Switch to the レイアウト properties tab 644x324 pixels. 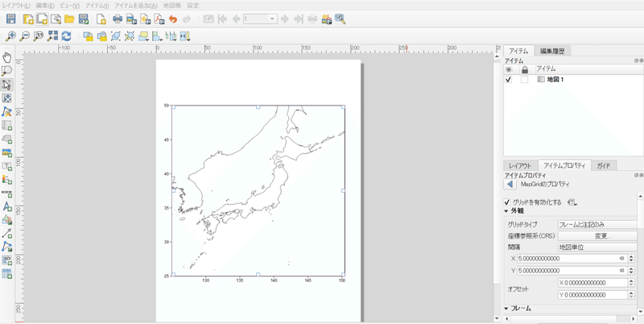pos(520,166)
